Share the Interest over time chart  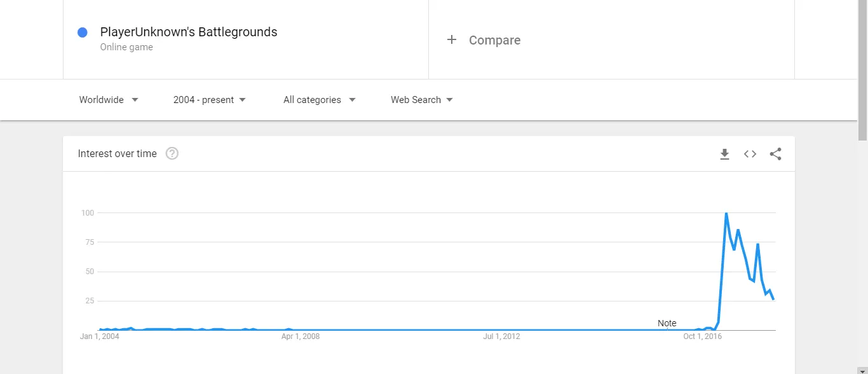pos(776,154)
